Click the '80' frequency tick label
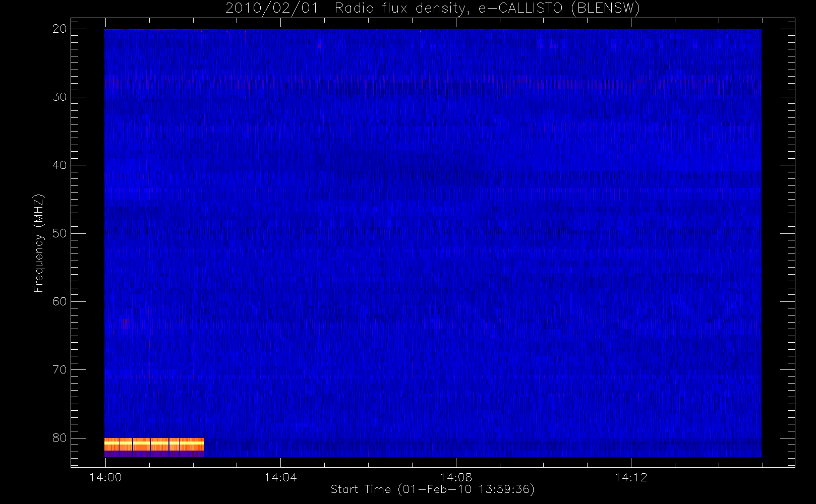Viewport: 816px width, 504px height. [x=60, y=438]
